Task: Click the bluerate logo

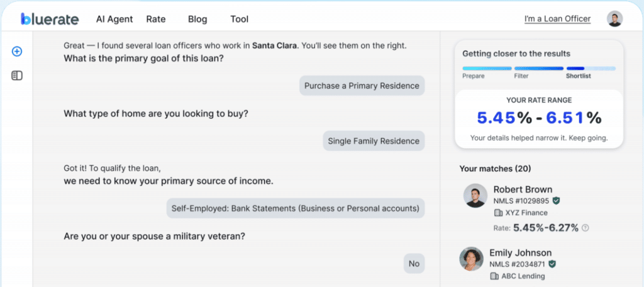Action: click(x=49, y=19)
